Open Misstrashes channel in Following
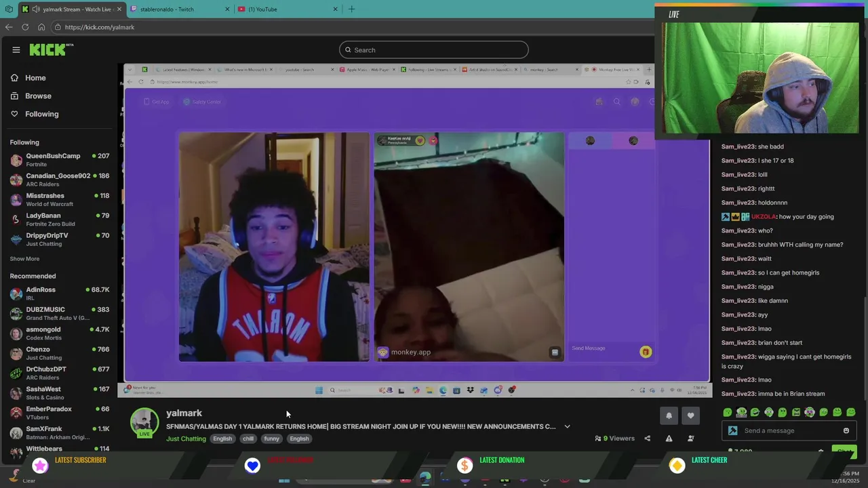 (60, 199)
